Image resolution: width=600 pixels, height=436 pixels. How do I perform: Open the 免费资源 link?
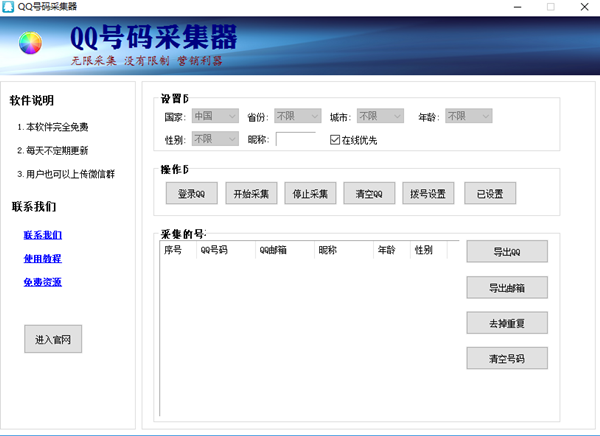click(43, 283)
